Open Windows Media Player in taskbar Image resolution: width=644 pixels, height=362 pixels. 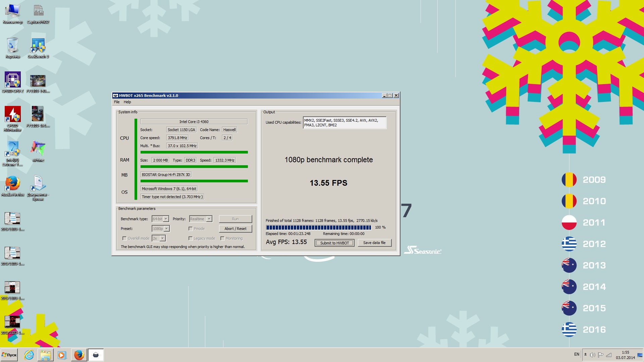tap(62, 355)
